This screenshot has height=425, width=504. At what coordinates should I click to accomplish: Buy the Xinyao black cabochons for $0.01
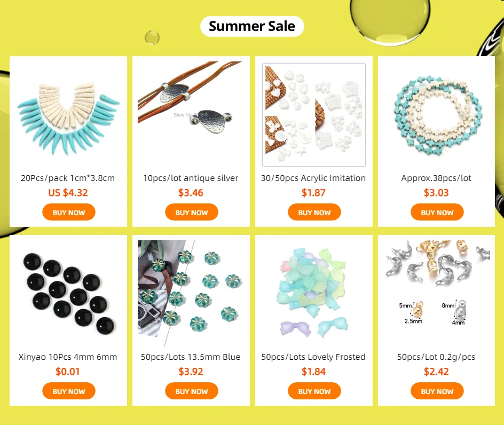click(x=68, y=391)
